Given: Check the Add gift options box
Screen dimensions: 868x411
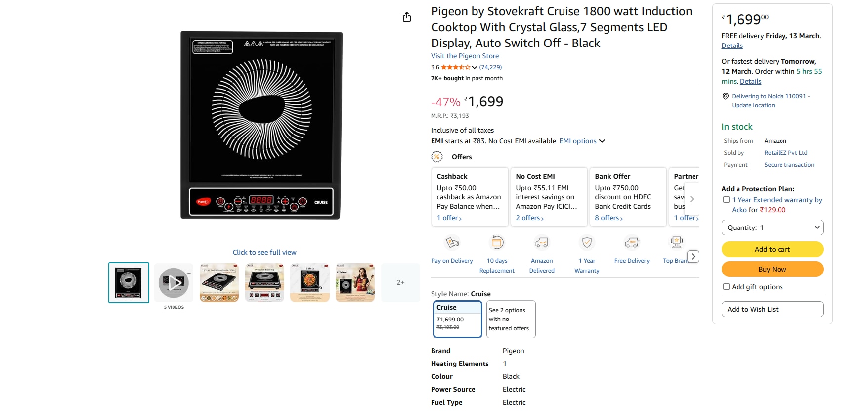Looking at the screenshot, I should point(726,287).
